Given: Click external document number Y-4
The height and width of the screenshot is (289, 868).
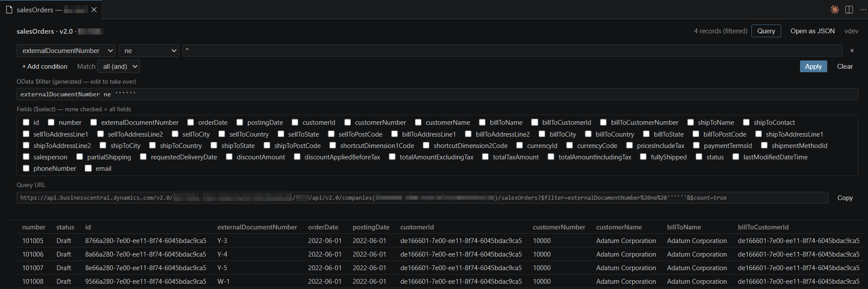Looking at the screenshot, I should (x=222, y=254).
